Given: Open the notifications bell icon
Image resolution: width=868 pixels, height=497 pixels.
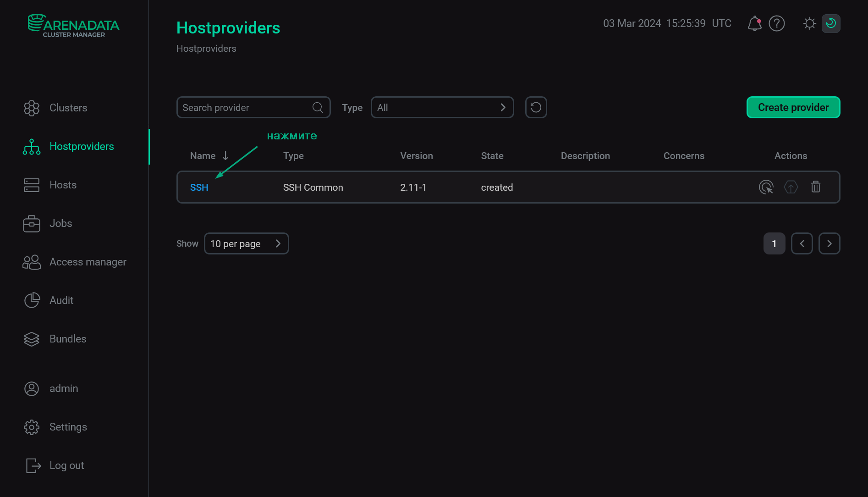Looking at the screenshot, I should [x=754, y=23].
